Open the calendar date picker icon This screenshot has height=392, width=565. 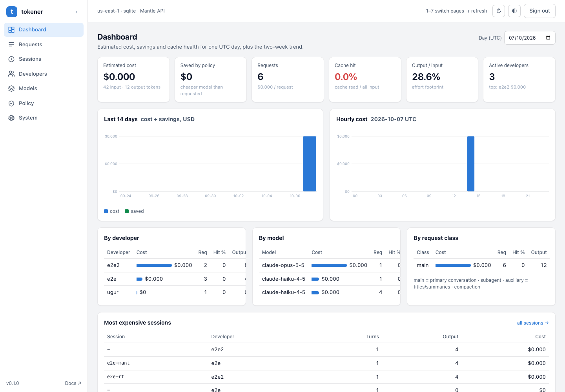548,38
